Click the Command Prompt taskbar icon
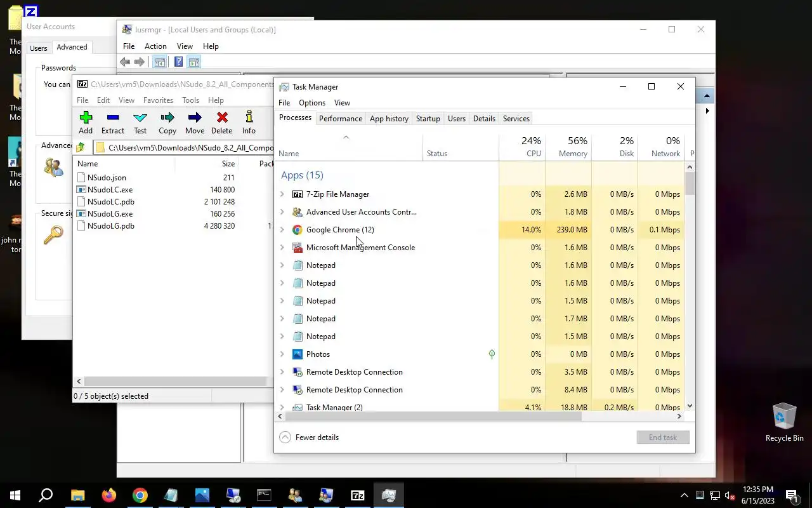The width and height of the screenshot is (812, 508). click(265, 495)
